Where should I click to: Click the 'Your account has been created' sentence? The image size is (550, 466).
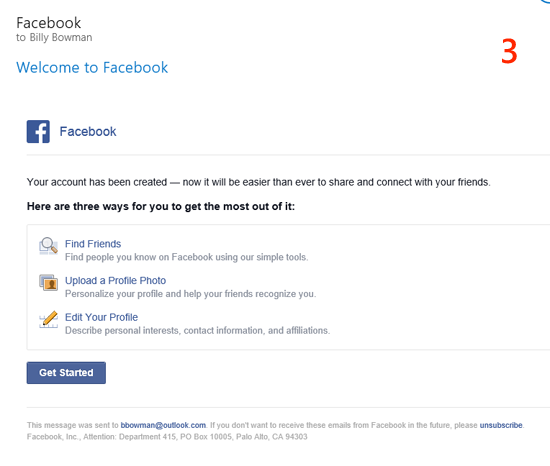coord(259,182)
